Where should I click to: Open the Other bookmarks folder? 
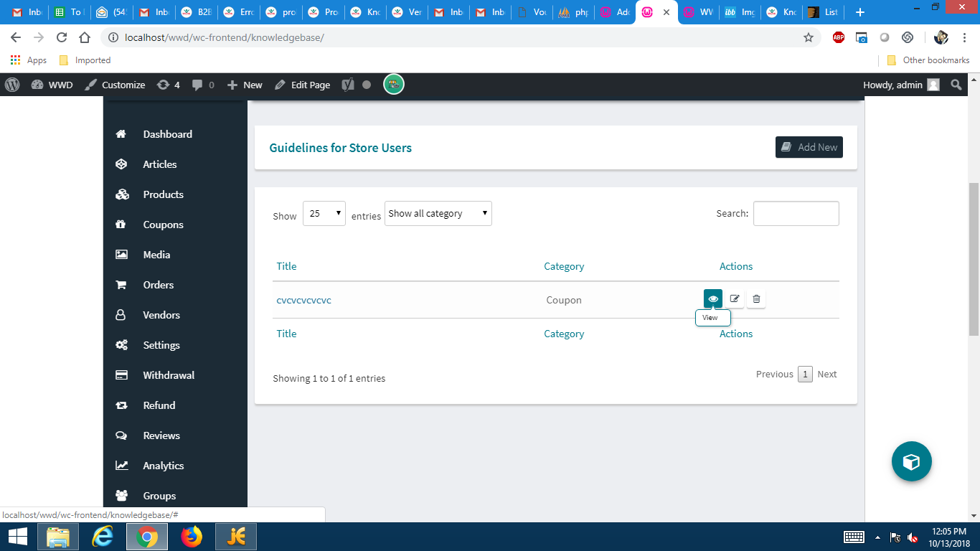click(928, 60)
